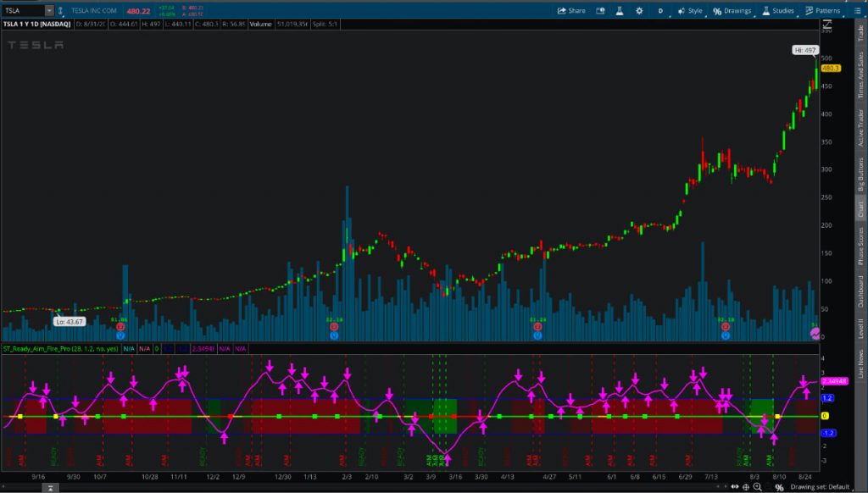This screenshot has width=868, height=493.
Task: Click the calendar icon next to Share
Action: pyautogui.click(x=601, y=10)
